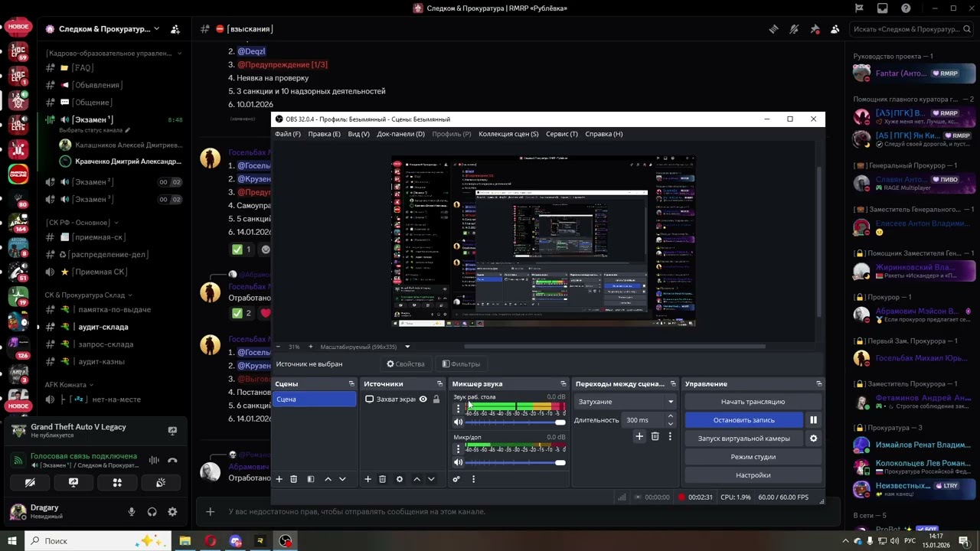Move the source down in Sources dock
This screenshot has height=551, width=980.
pyautogui.click(x=431, y=479)
